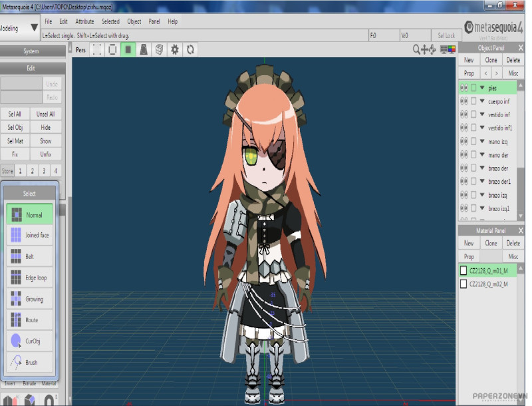Select the Route selection tool
This screenshot has width=532, height=406.
pos(31,320)
